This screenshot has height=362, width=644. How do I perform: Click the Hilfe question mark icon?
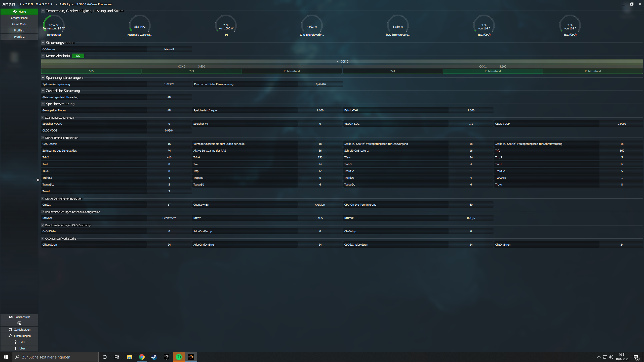tap(15, 342)
